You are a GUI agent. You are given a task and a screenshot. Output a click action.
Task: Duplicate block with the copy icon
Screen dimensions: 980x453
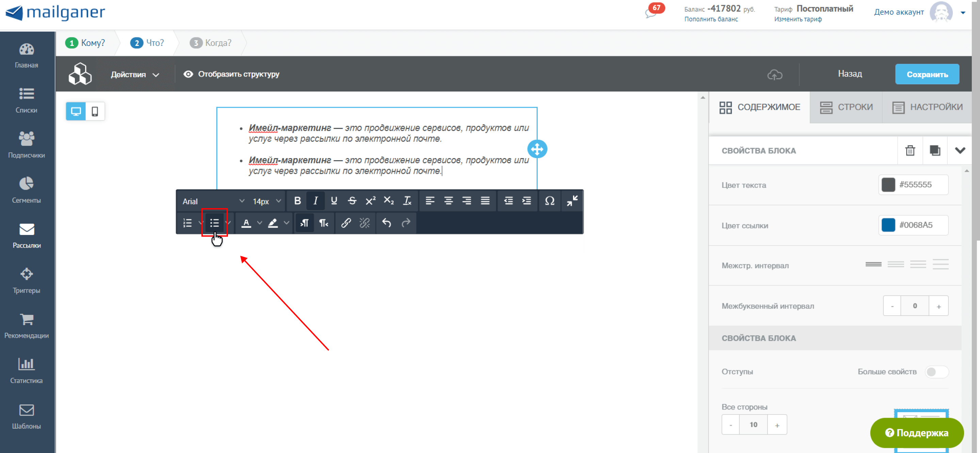coord(935,151)
